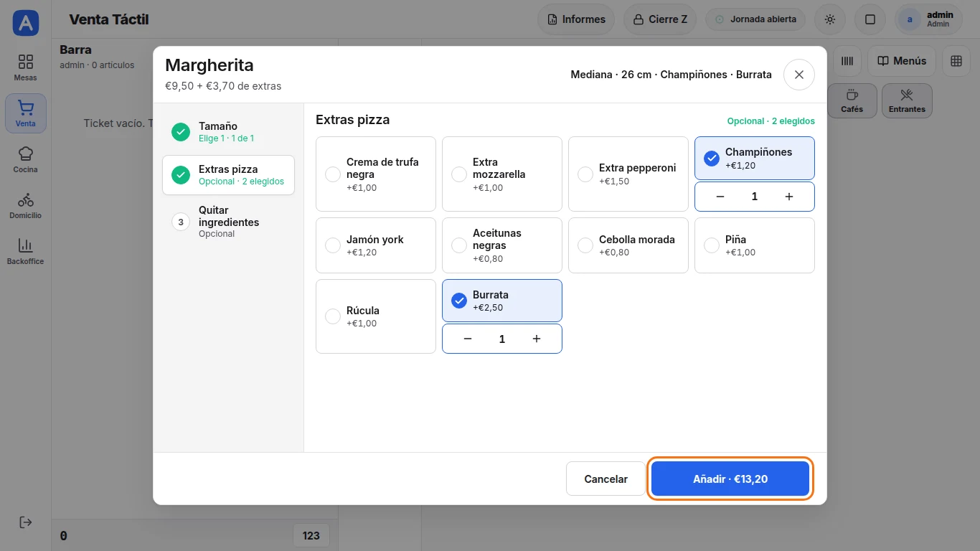980x551 pixels.
Task: Deselect Champiñones extra
Action: coord(755,158)
